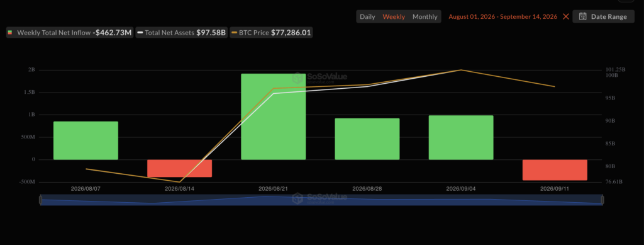This screenshot has width=644, height=245.
Task: Click the left handle of the range slider
Action: [x=41, y=200]
